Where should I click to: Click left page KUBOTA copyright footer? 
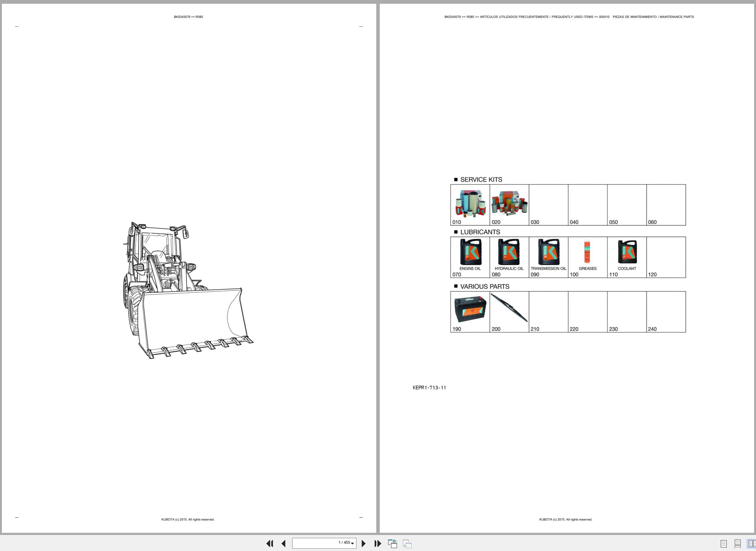(x=188, y=520)
